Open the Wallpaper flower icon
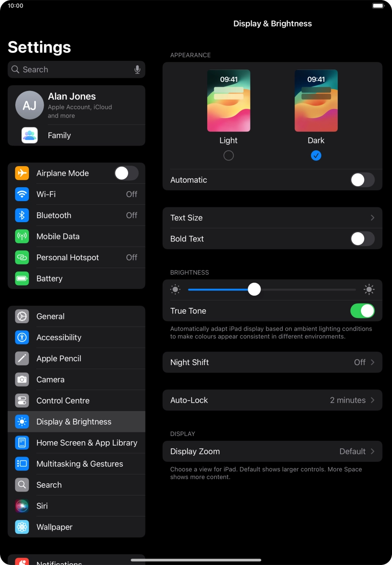 coord(22,527)
